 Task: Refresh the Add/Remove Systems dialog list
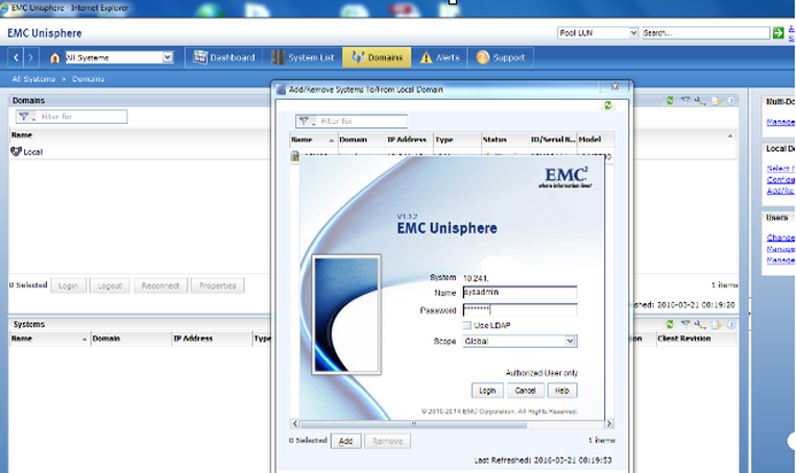(608, 105)
